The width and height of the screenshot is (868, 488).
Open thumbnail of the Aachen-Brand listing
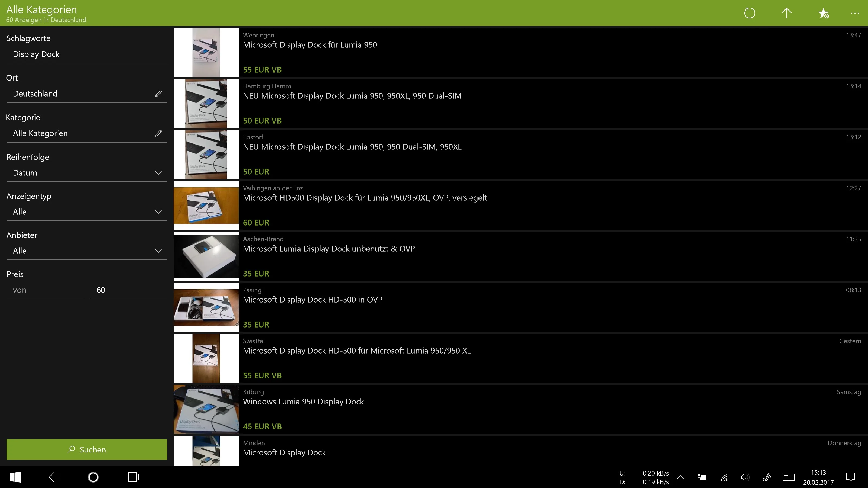pyautogui.click(x=206, y=256)
